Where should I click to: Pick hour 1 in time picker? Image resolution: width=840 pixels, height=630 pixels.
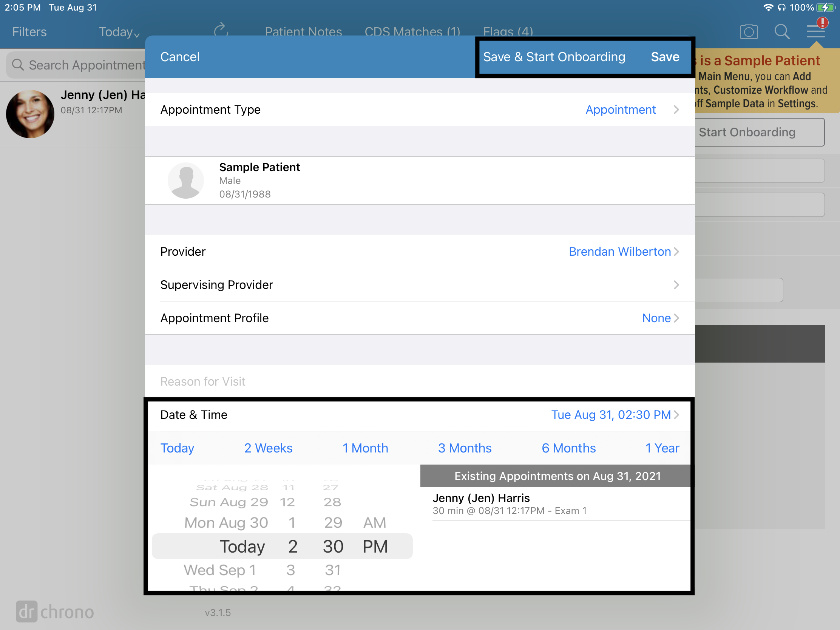(292, 522)
